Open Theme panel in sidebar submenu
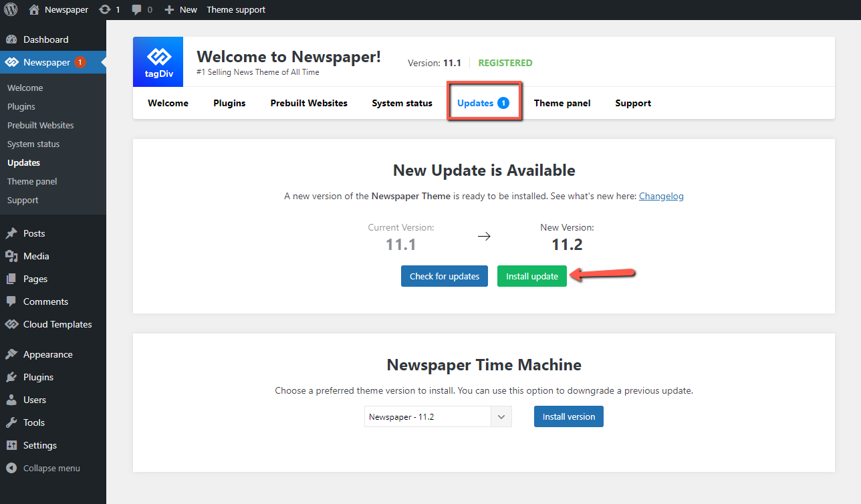The height and width of the screenshot is (504, 861). click(x=32, y=181)
